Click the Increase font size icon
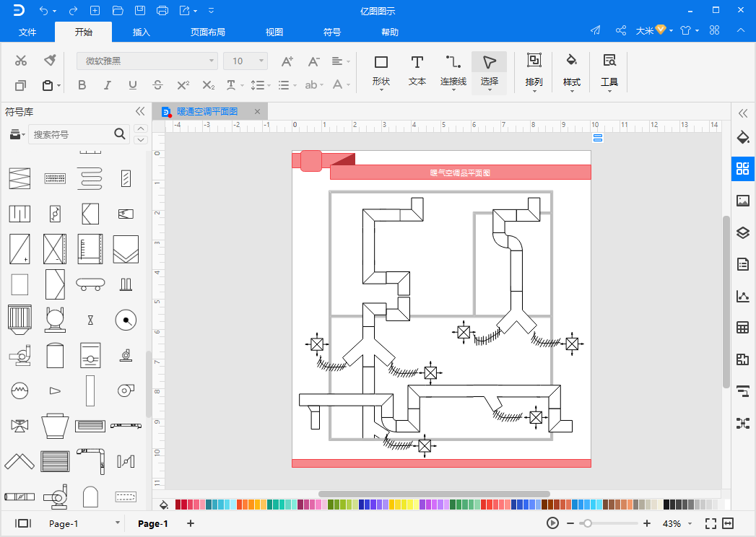Screen dimensions: 756x537 pyautogui.click(x=287, y=61)
